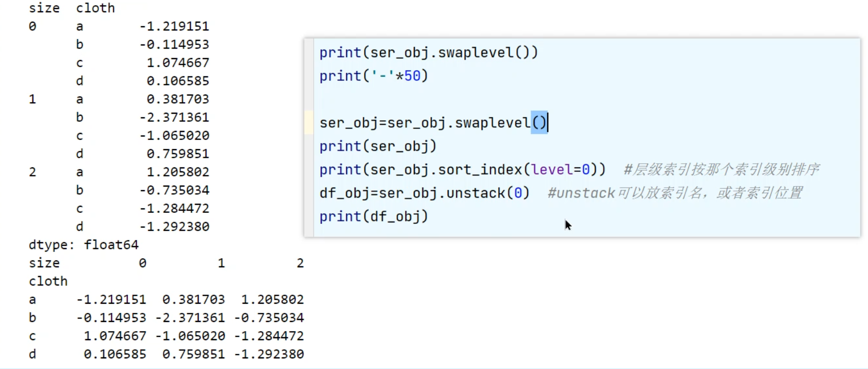Click the 'dtype: float64' output line
The image size is (868, 369).
[83, 245]
